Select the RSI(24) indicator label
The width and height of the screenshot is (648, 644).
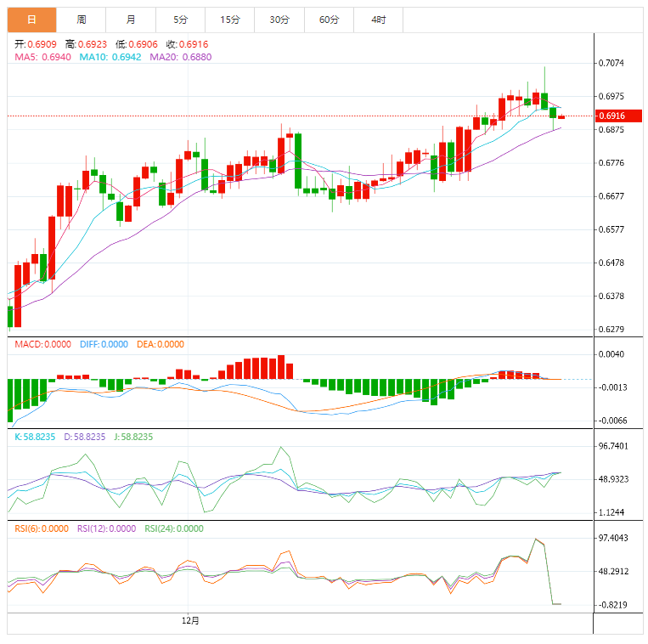[174, 528]
